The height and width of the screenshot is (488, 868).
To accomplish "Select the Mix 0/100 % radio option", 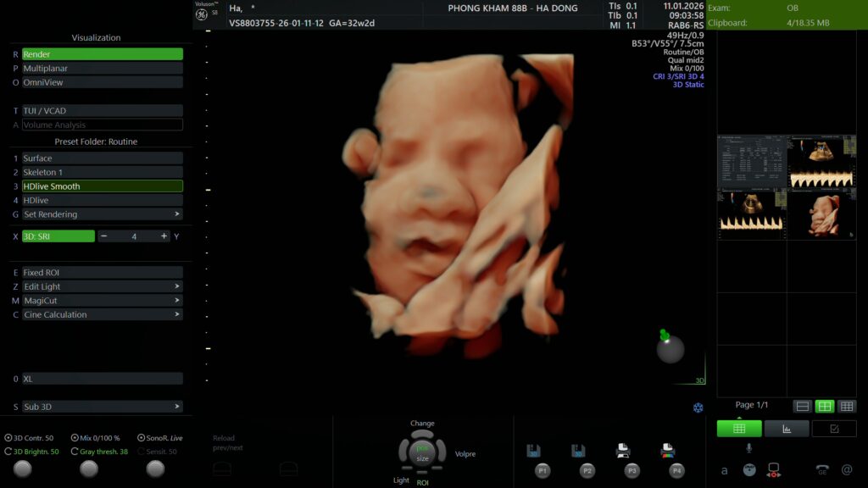I will coord(75,438).
